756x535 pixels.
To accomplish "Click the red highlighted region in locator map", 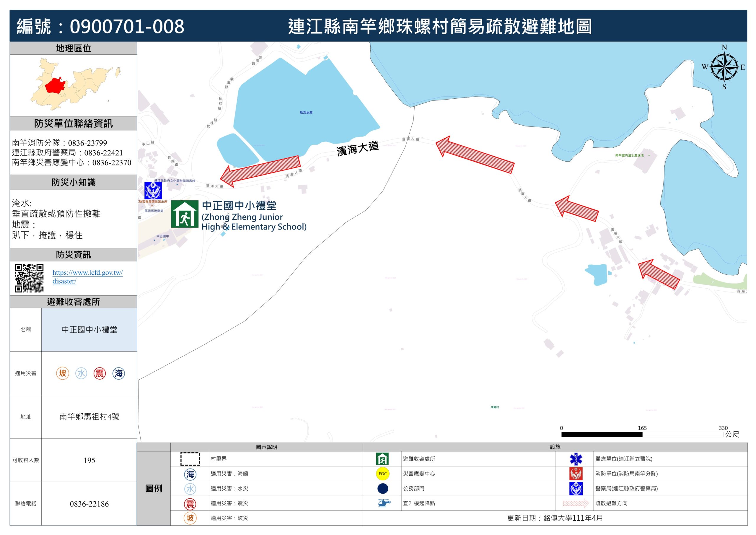I will pos(54,86).
